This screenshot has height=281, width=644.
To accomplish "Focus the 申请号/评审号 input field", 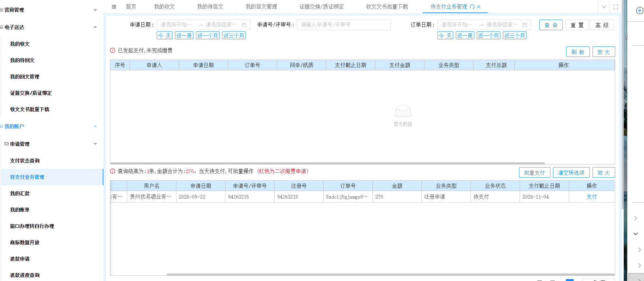I will coord(344,25).
